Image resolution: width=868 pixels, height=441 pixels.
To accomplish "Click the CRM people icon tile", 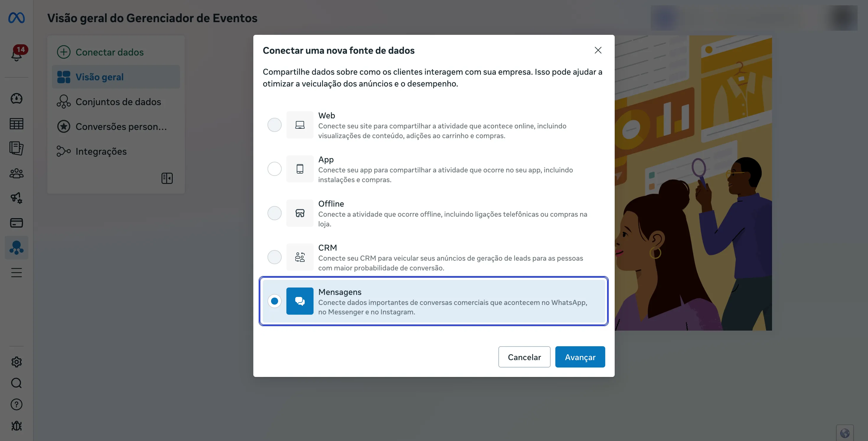I will click(300, 257).
